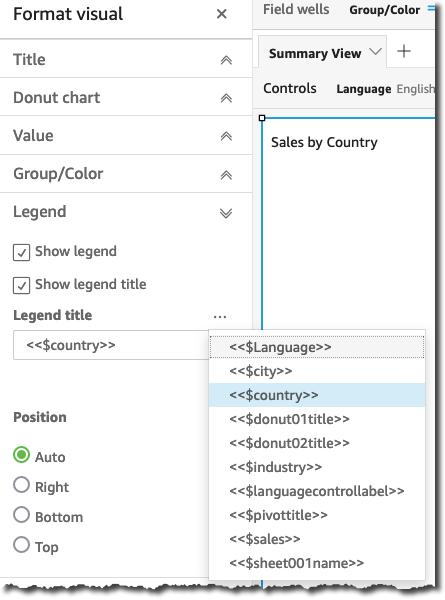The height and width of the screenshot is (600, 445).
Task: Expand the Title section chevron
Action: pyautogui.click(x=226, y=60)
